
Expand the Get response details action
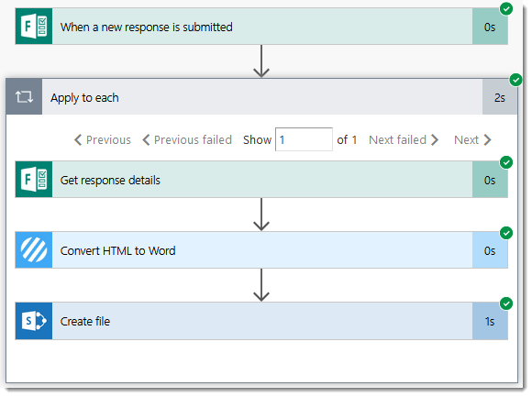(262, 180)
